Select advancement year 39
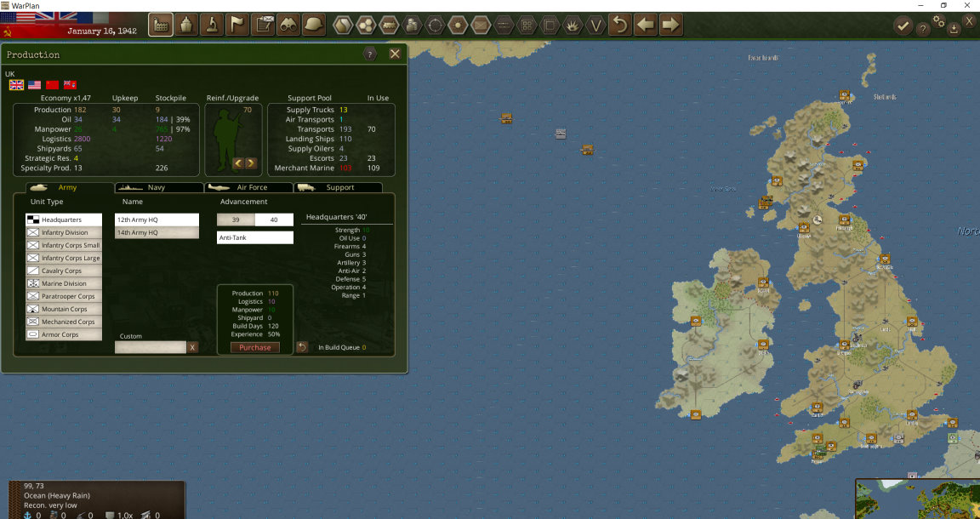Screen dimensions: 980x519 (236, 220)
